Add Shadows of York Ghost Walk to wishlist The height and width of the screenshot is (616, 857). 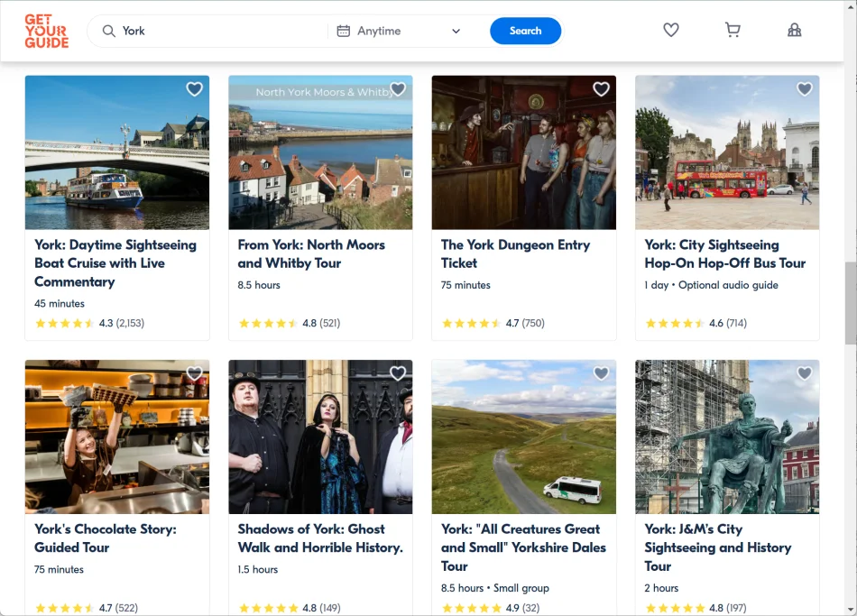pos(398,373)
